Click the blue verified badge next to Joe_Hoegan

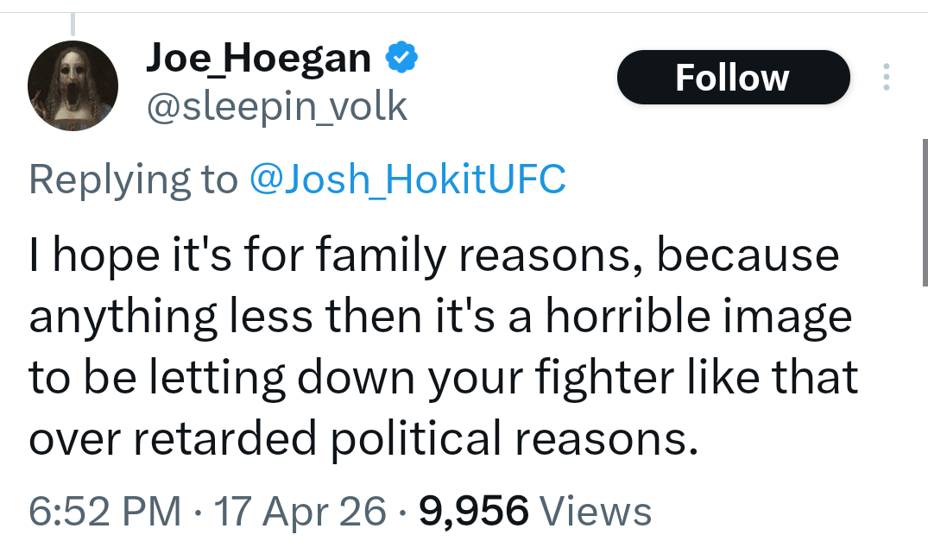(401, 58)
